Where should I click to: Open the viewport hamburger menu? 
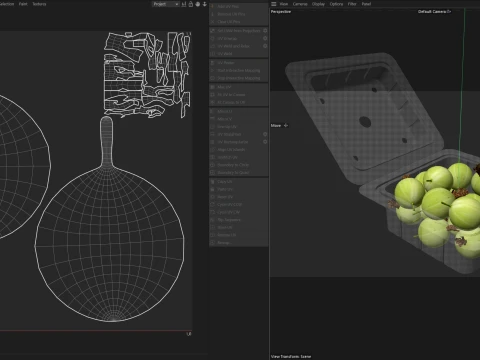tap(274, 4)
